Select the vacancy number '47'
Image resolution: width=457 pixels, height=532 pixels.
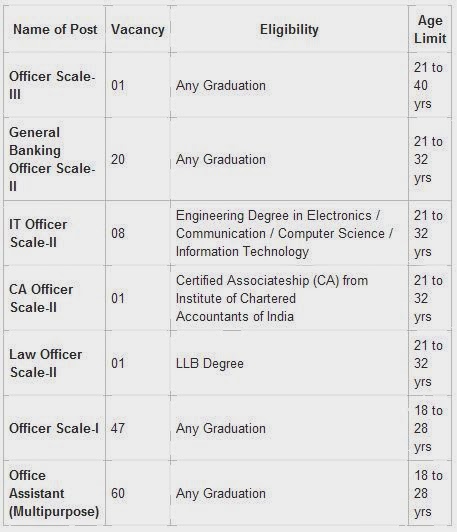118,428
